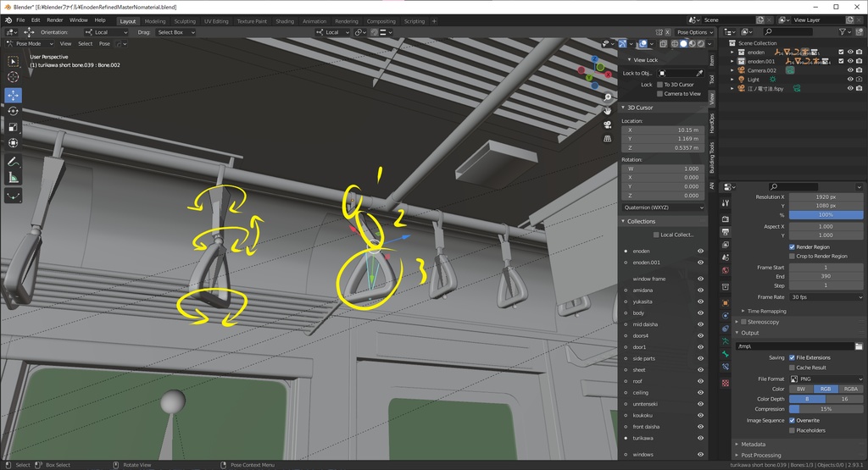868x470 pixels.
Task: Toggle camera view gizmo icon
Action: click(607, 124)
